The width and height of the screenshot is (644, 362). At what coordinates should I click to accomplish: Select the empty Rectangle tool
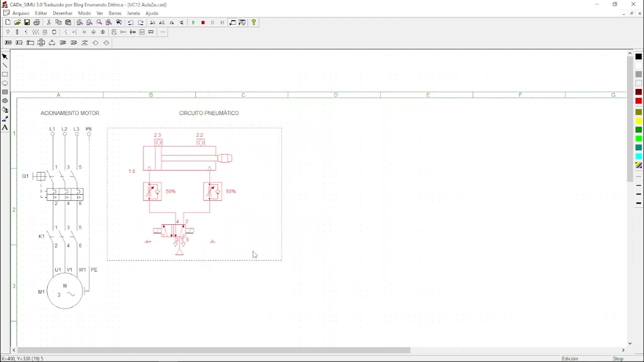[5, 74]
